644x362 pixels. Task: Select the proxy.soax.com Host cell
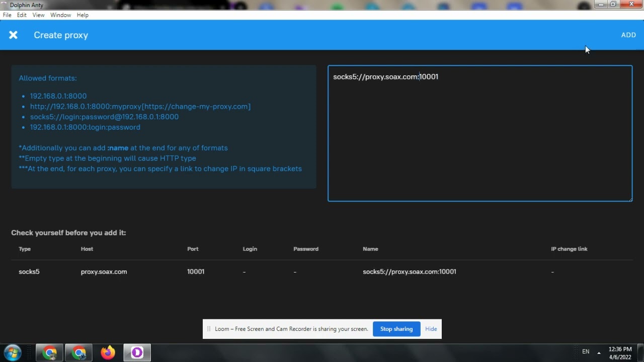[104, 271]
